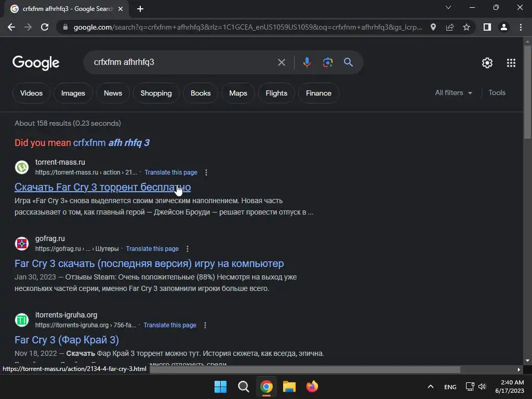Image resolution: width=532 pixels, height=399 pixels.
Task: Click the horizontal scrollbar thumb
Action: [305, 369]
